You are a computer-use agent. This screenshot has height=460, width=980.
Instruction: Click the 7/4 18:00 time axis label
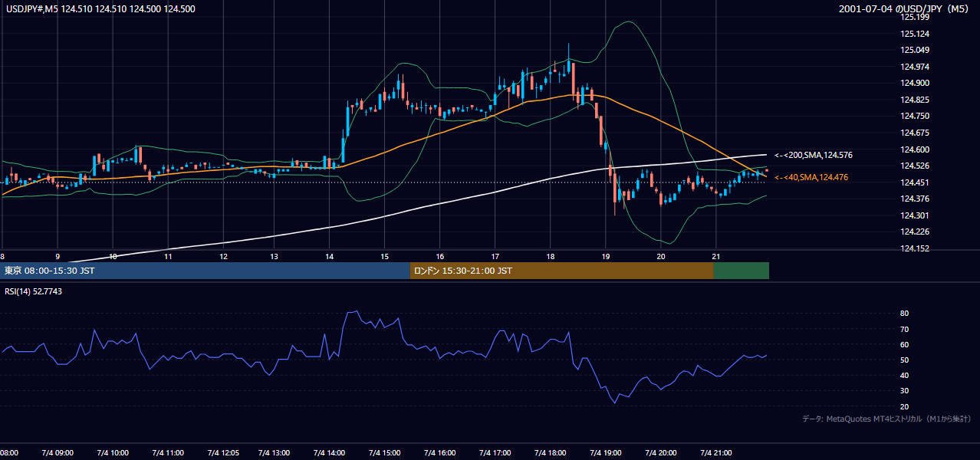click(550, 453)
